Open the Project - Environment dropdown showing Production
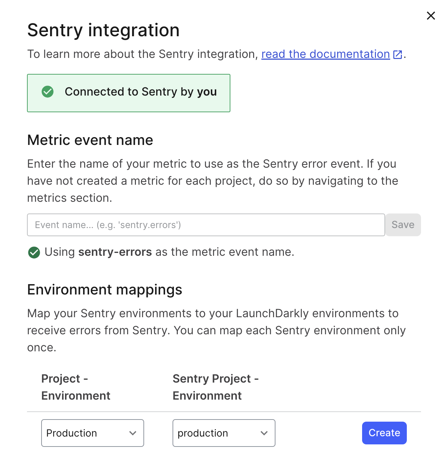This screenshot has width=448, height=476. tap(92, 433)
